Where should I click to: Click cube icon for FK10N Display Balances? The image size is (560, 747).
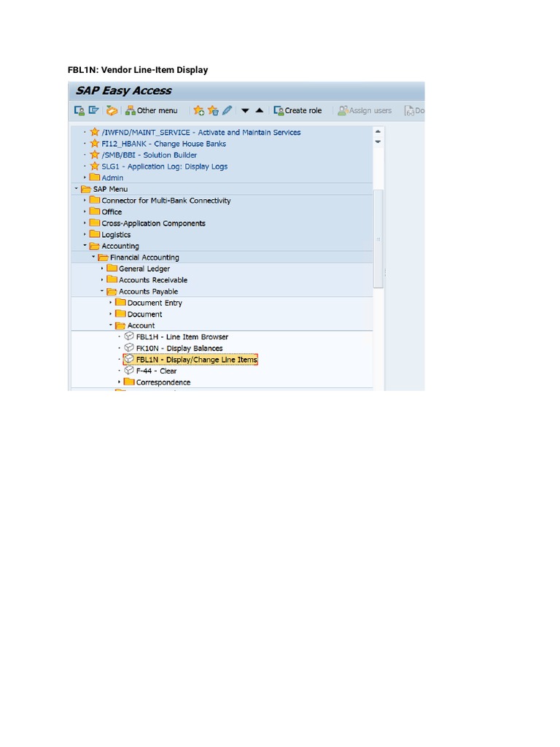129,348
